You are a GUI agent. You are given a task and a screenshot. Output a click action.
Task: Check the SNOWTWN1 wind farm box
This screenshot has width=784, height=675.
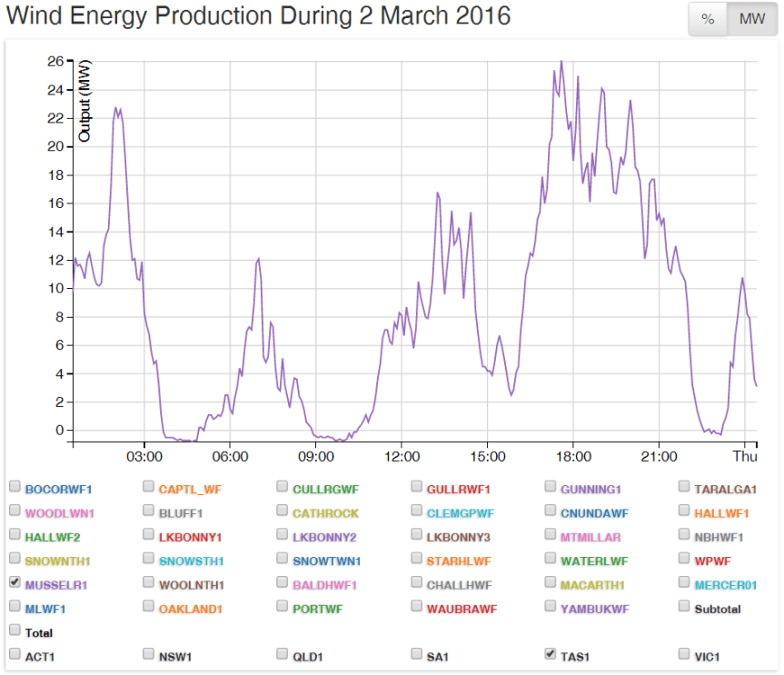(283, 559)
